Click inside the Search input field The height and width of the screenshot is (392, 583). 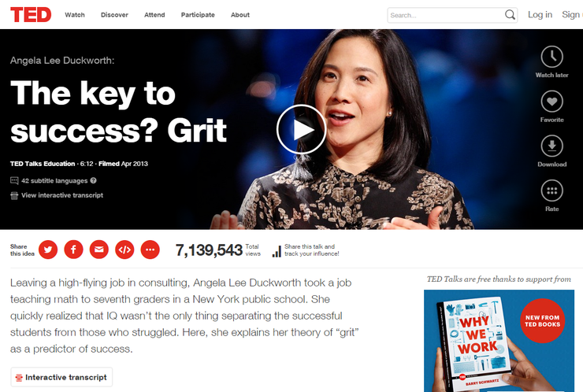(445, 15)
